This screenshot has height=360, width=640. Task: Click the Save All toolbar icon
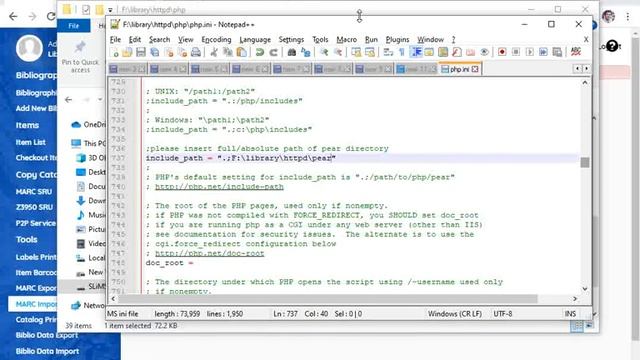click(155, 52)
